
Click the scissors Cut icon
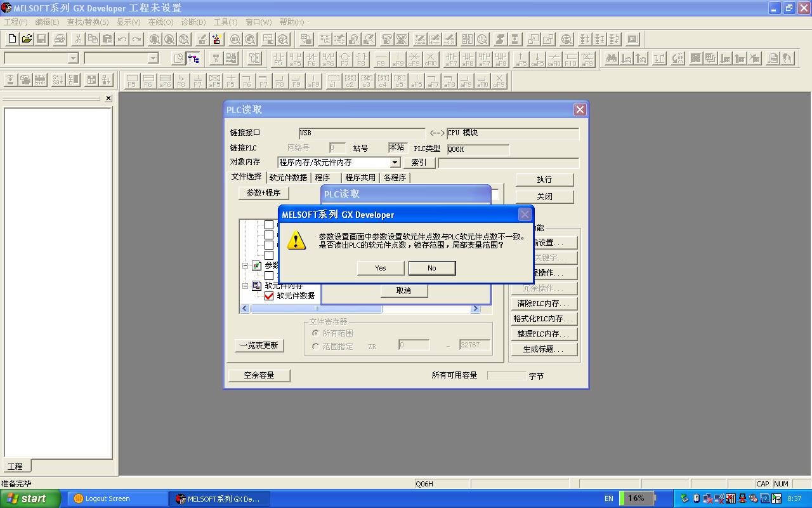(x=78, y=39)
